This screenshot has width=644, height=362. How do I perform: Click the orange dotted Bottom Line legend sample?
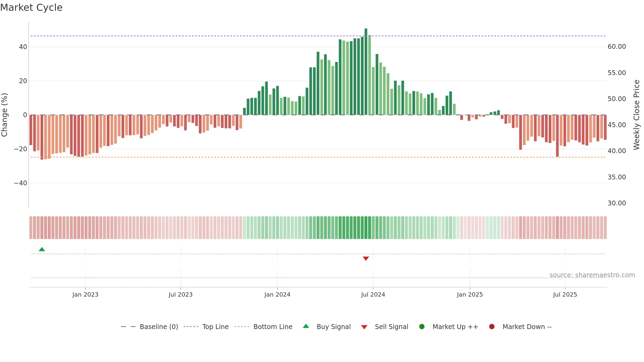click(242, 327)
